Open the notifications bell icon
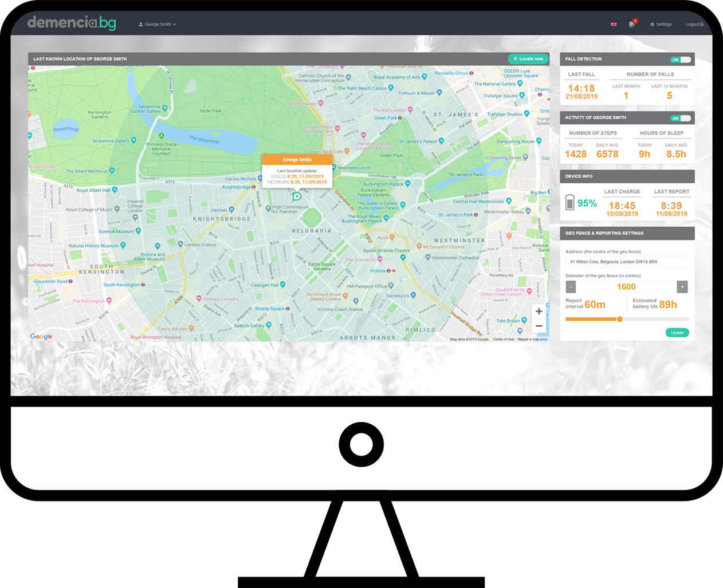 (632, 24)
